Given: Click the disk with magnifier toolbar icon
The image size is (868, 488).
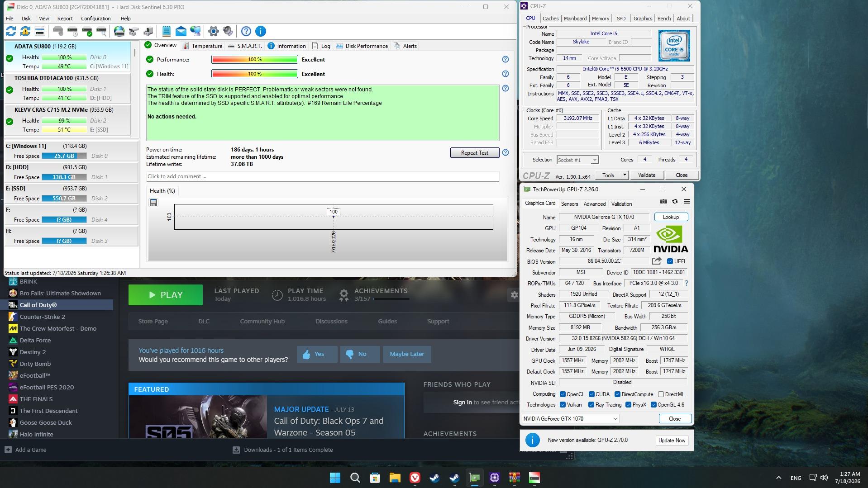Looking at the screenshot, I should pyautogui.click(x=101, y=31).
